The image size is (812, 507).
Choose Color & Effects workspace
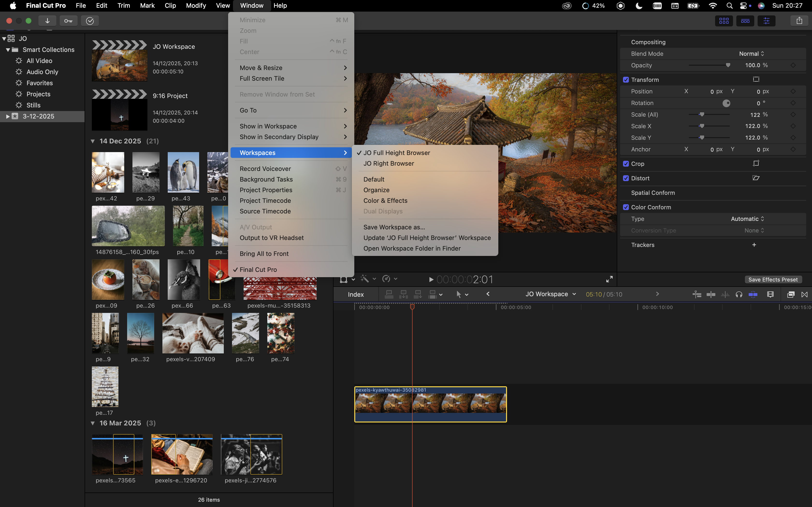pyautogui.click(x=385, y=201)
